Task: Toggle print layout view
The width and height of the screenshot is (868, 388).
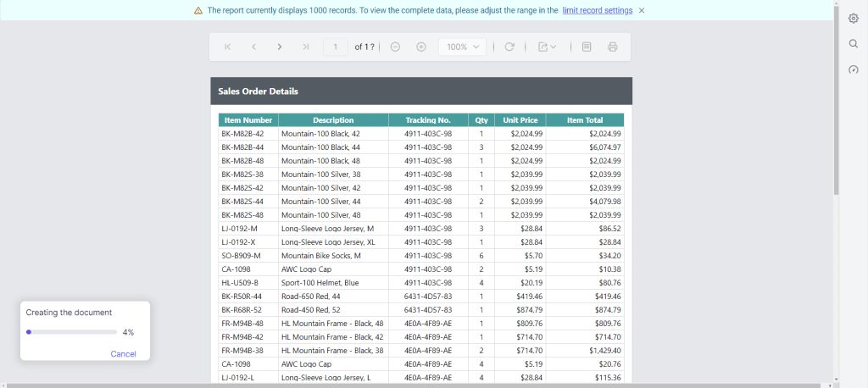Action: 587,47
